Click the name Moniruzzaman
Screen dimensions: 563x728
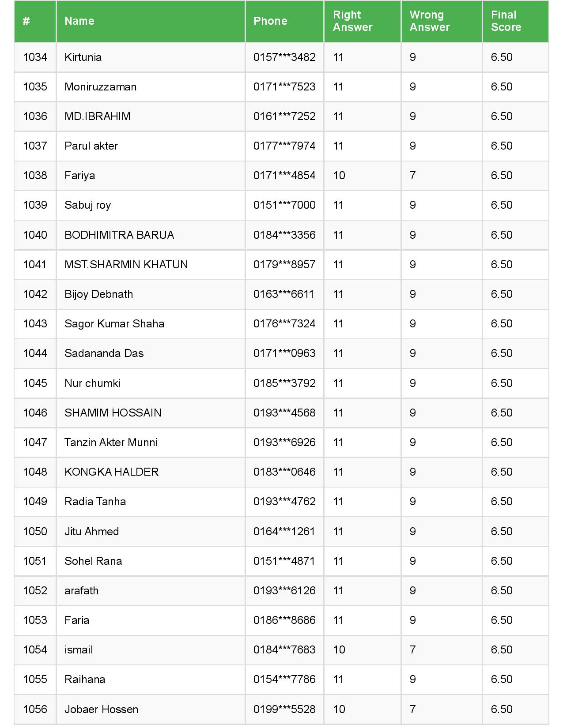pos(100,87)
